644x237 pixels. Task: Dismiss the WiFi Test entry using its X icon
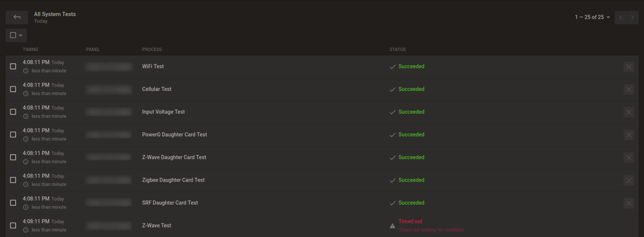click(629, 66)
